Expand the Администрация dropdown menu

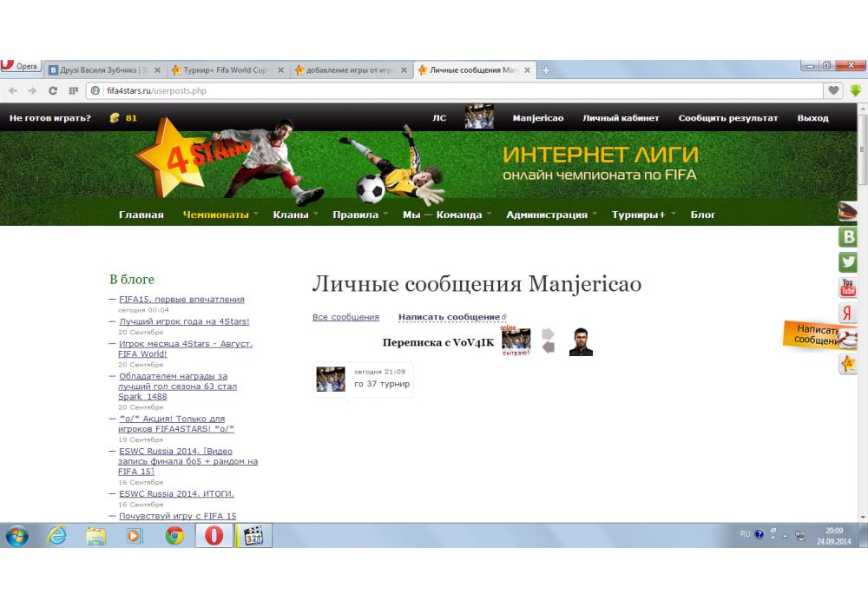tap(547, 215)
